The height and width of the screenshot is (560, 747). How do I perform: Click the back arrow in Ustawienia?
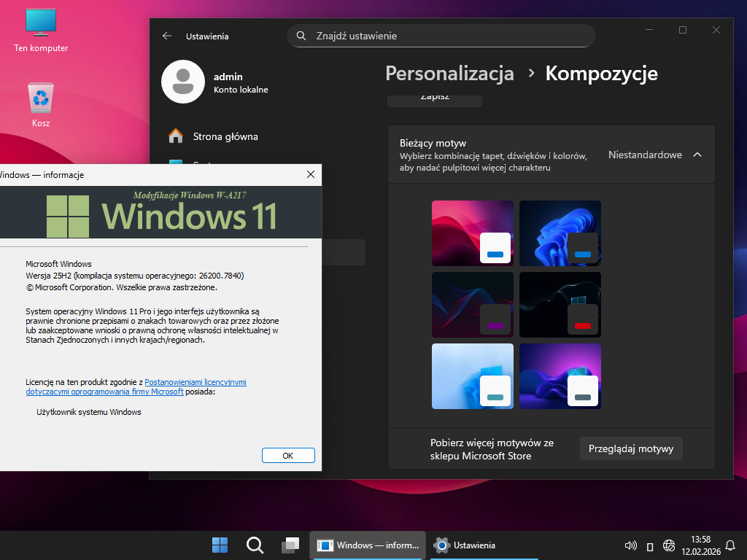[167, 36]
